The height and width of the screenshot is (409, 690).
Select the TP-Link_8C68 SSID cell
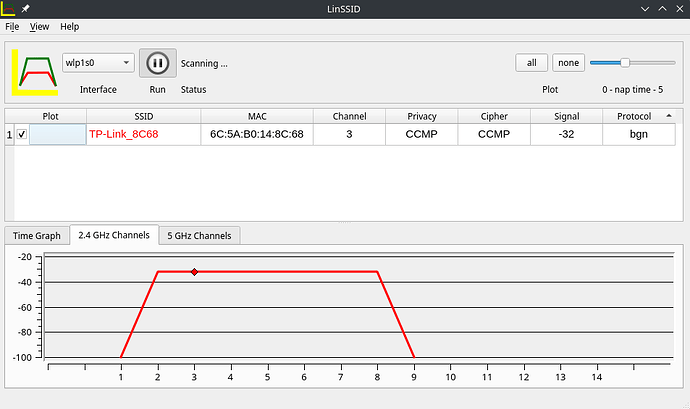pyautogui.click(x=144, y=134)
